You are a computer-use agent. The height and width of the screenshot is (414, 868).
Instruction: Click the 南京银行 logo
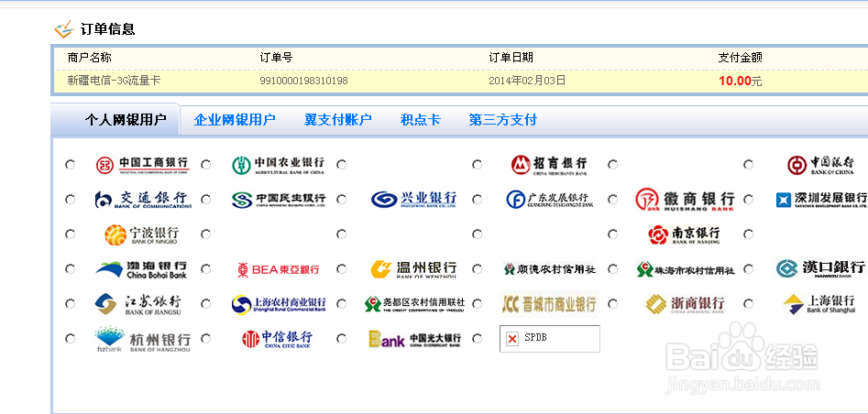pyautogui.click(x=684, y=234)
